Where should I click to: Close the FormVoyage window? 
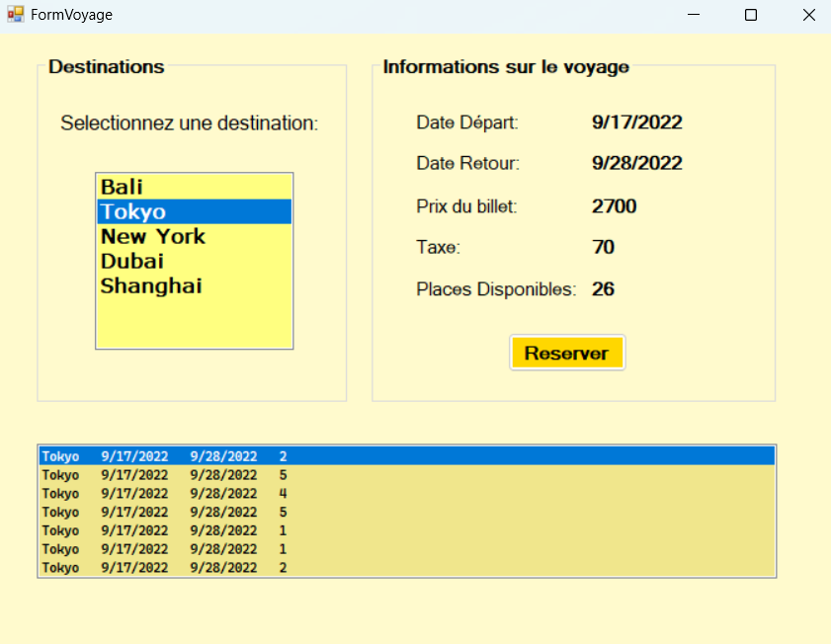tap(808, 15)
